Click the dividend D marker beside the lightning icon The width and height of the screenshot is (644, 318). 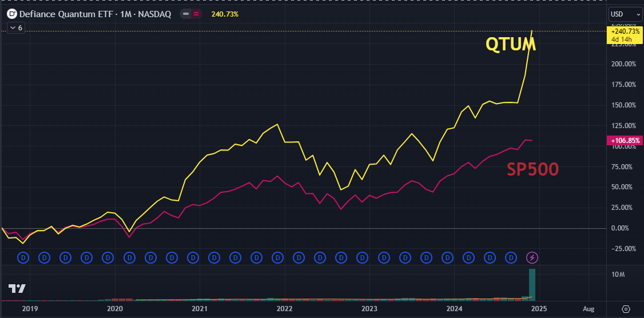click(511, 258)
